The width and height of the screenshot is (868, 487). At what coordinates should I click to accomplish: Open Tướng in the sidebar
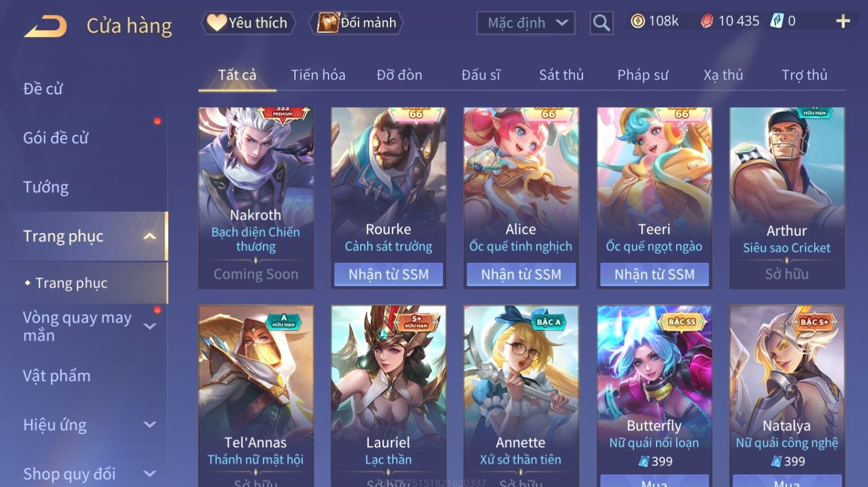[46, 187]
